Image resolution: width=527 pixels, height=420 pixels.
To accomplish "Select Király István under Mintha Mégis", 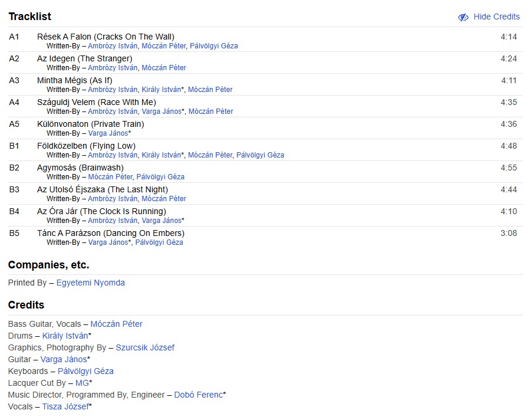I will 161,90.
